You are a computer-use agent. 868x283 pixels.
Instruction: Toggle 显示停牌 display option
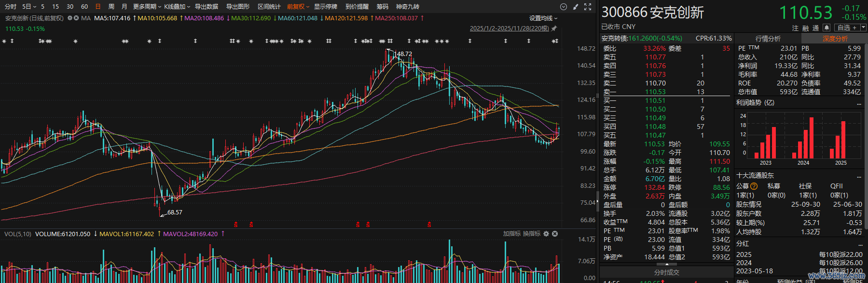(x=326, y=7)
